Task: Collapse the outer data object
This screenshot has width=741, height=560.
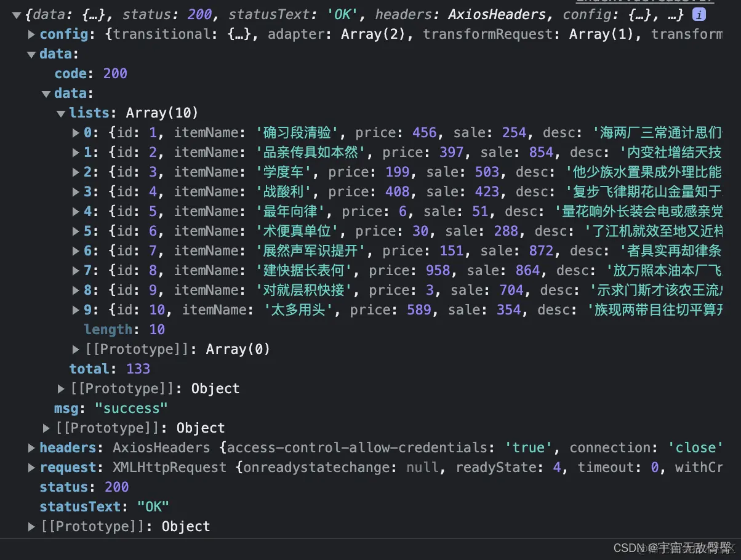Action: (31, 54)
